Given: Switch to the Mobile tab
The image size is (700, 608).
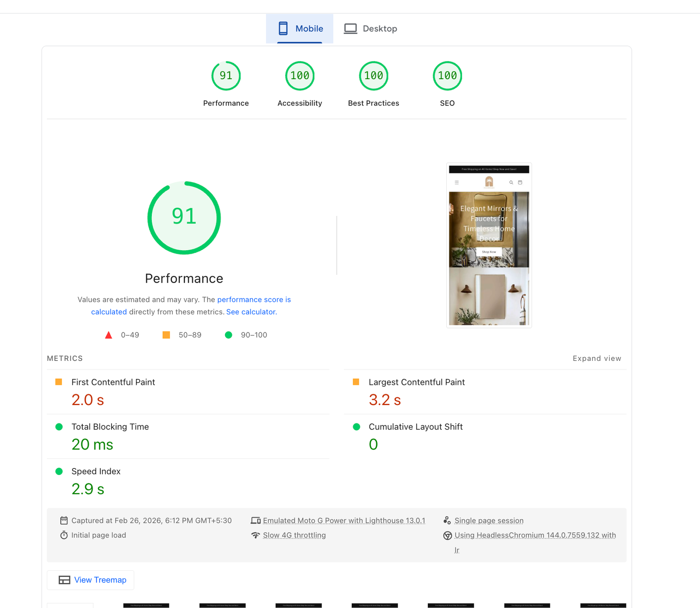Looking at the screenshot, I should coord(300,29).
